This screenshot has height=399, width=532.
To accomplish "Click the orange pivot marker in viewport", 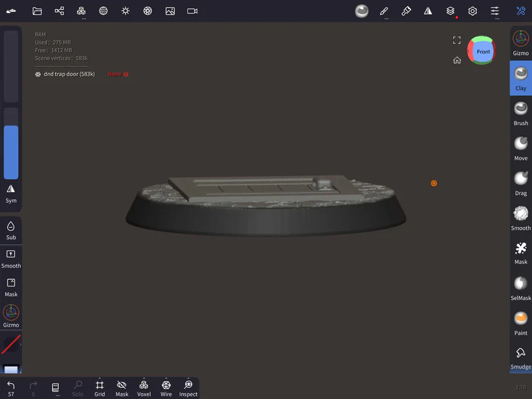I will click(x=434, y=183).
